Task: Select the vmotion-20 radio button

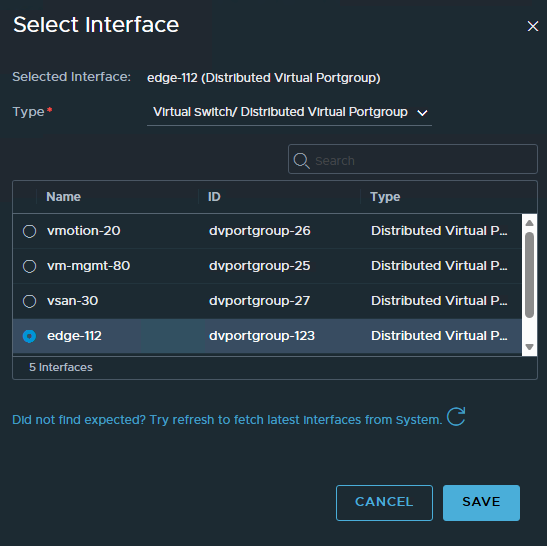Action: [x=29, y=231]
